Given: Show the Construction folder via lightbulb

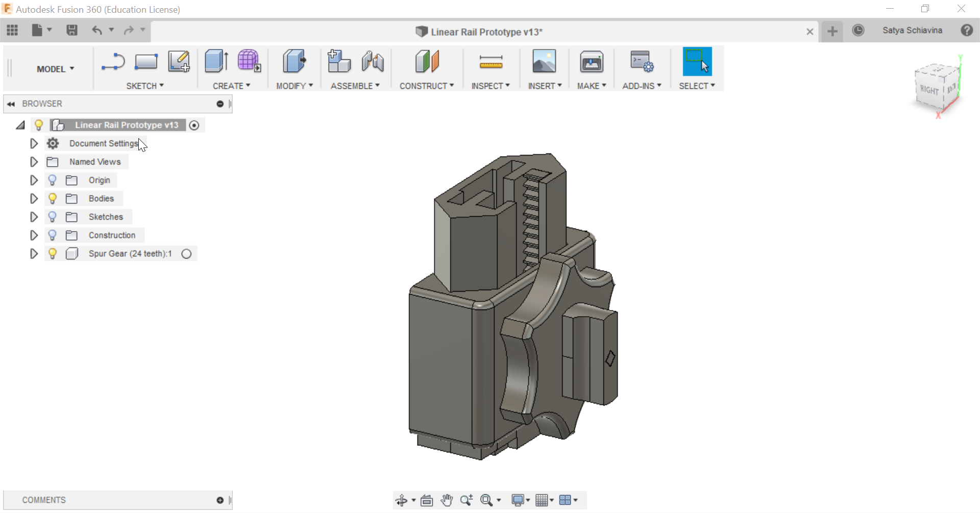Looking at the screenshot, I should (x=52, y=236).
